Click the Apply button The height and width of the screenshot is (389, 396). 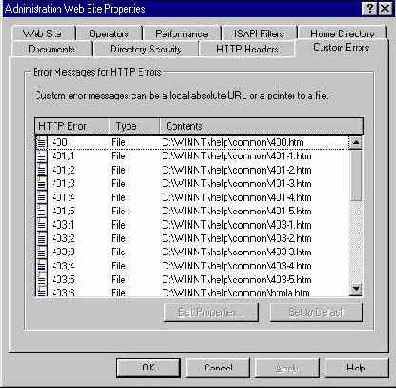click(x=287, y=367)
